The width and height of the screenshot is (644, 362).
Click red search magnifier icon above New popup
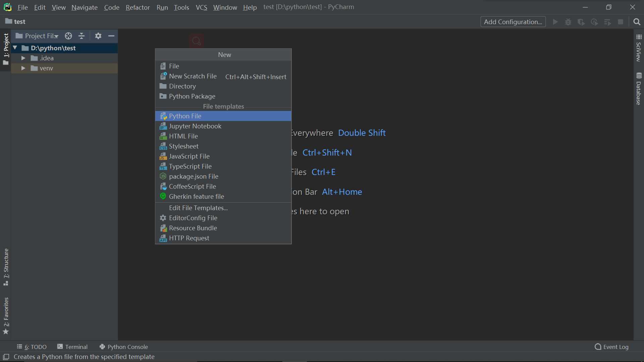(197, 41)
